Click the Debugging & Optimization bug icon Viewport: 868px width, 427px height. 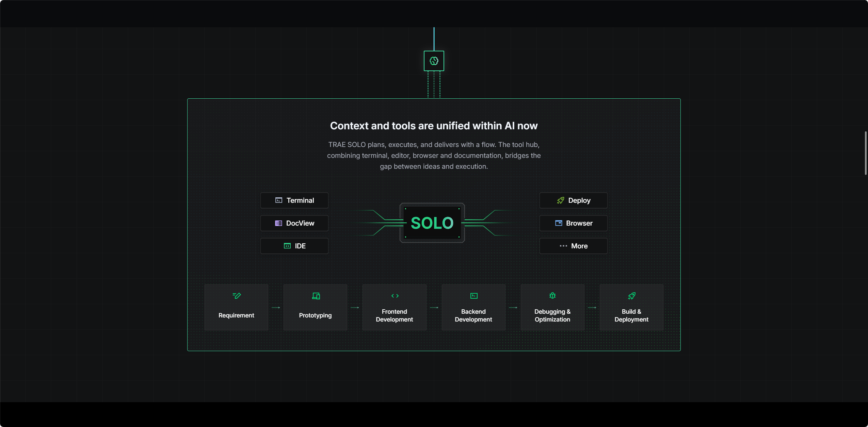pos(552,295)
